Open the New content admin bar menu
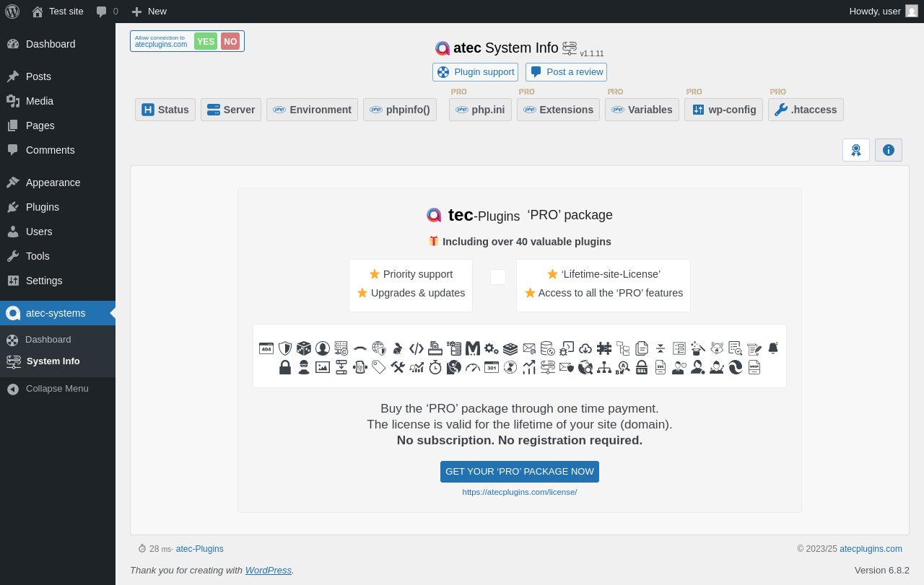924x585 pixels. (149, 11)
